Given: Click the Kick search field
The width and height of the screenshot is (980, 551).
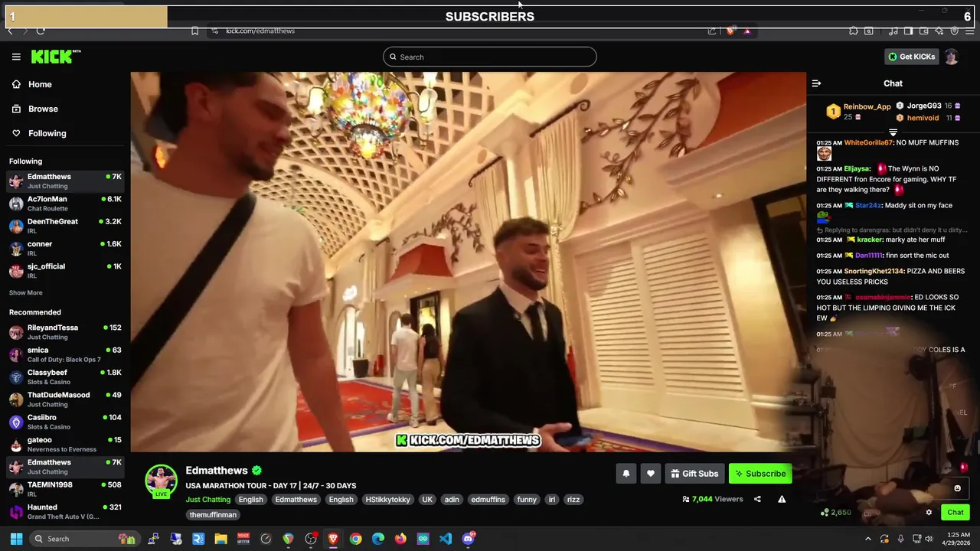Looking at the screenshot, I should coord(490,57).
